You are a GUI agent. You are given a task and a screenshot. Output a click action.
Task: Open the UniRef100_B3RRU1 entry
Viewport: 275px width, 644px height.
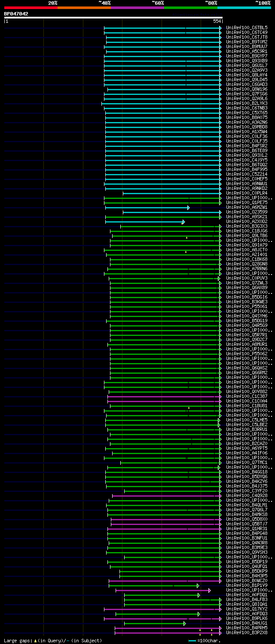[247, 429]
